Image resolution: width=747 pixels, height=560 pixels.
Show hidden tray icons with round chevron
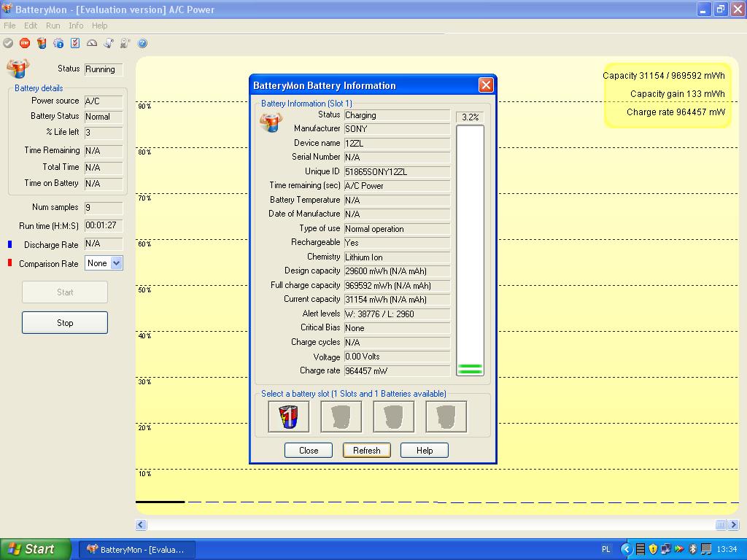(x=627, y=550)
